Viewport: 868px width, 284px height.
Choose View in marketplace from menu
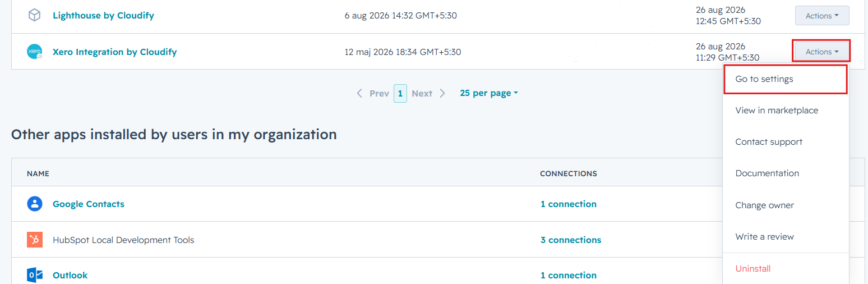point(786,111)
